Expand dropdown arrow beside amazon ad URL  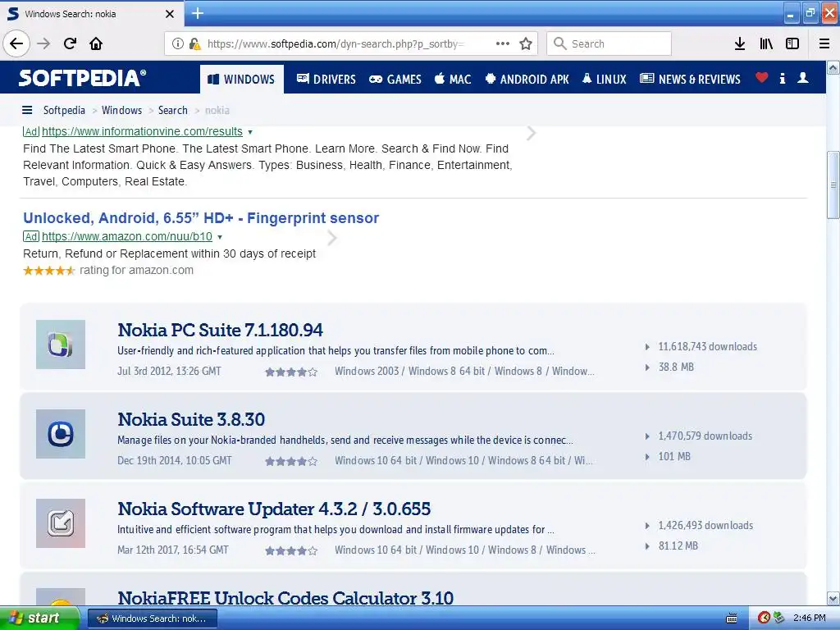[x=220, y=237]
